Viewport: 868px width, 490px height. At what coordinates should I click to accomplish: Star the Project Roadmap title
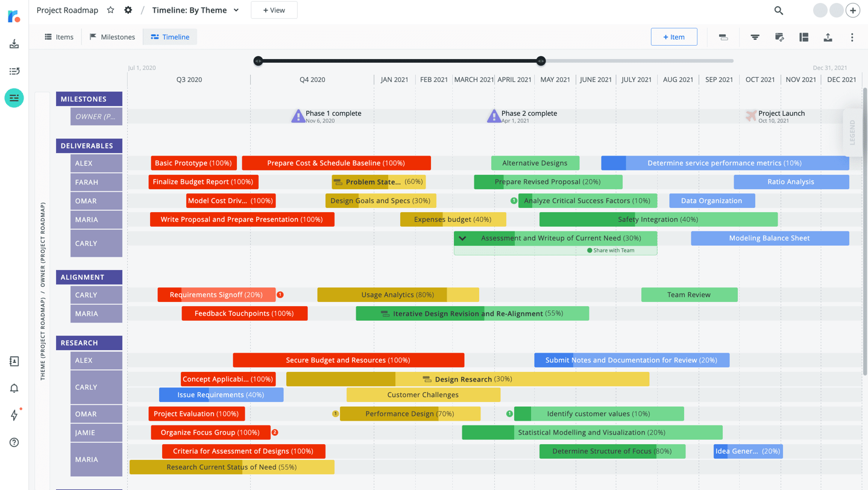(x=110, y=10)
